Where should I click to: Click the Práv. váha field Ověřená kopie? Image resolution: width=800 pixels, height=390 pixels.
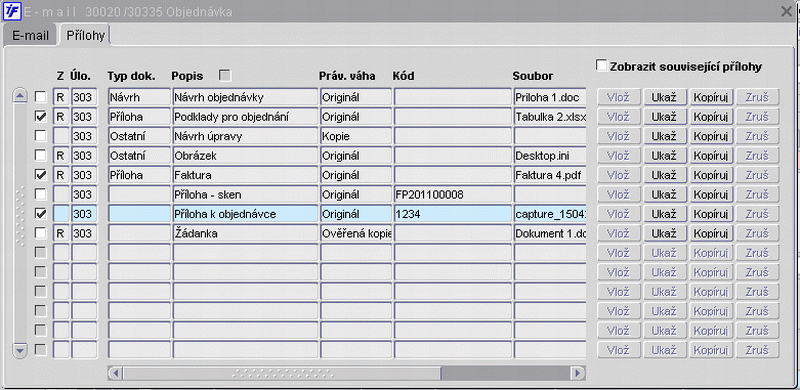tap(356, 233)
